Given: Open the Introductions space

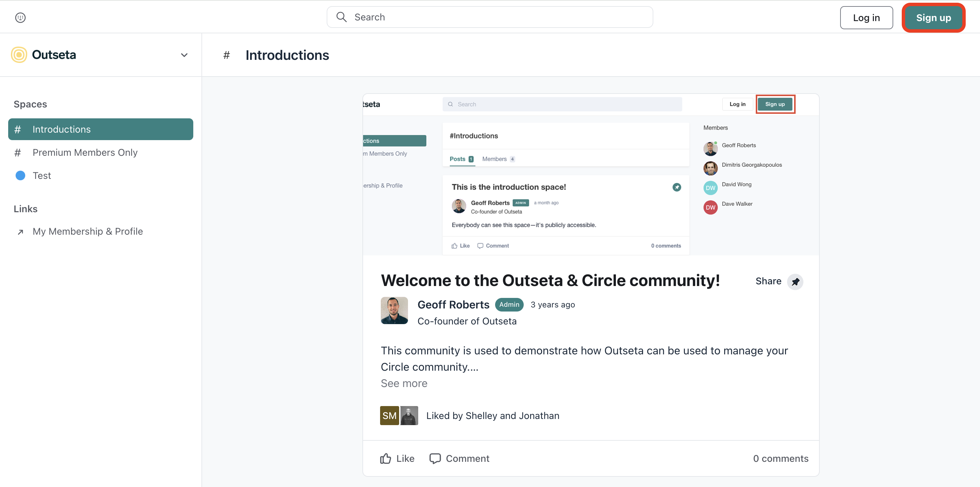Looking at the screenshot, I should pyautogui.click(x=100, y=129).
